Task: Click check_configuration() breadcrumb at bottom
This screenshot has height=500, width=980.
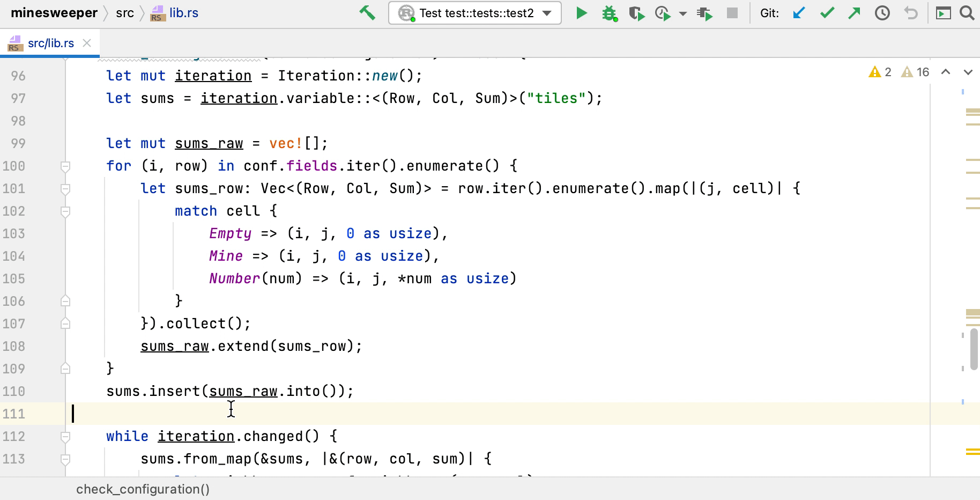Action: click(x=143, y=489)
